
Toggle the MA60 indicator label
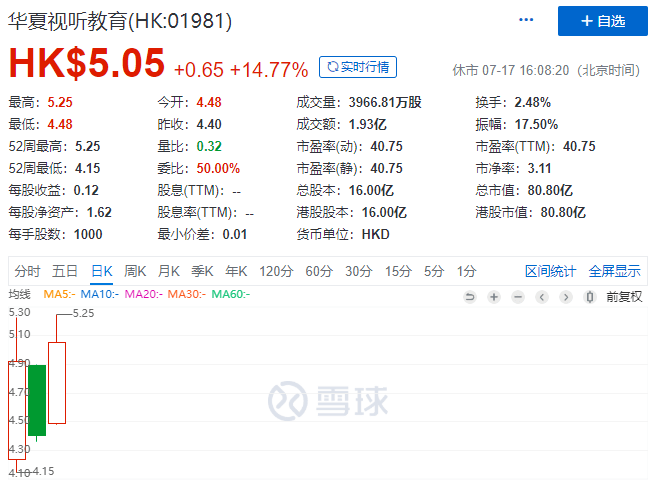[x=231, y=294]
